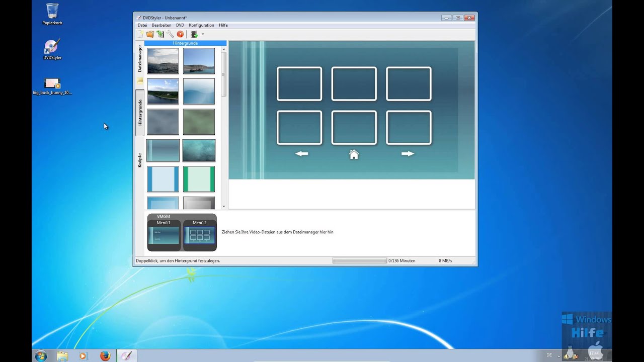
Task: Add a video file with the filmstrip icon
Action: (194, 34)
